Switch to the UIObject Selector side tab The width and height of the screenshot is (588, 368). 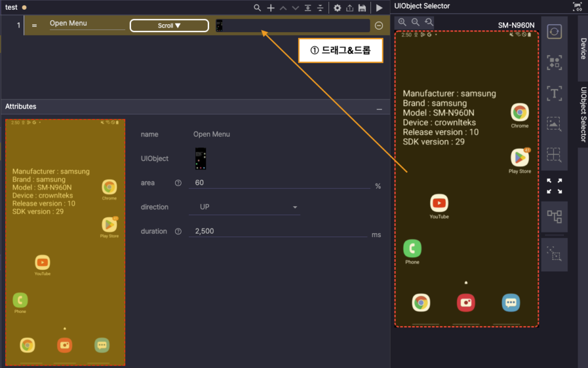[x=583, y=114]
